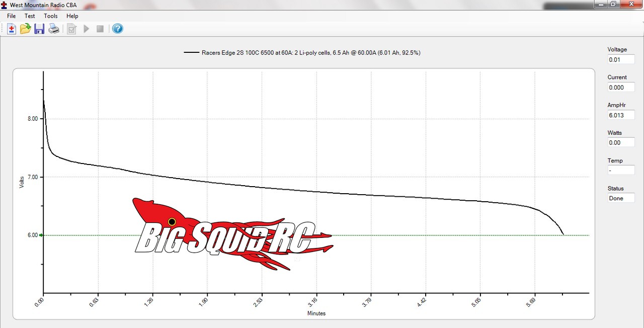Click the "Volts" y-axis title

coord(22,182)
